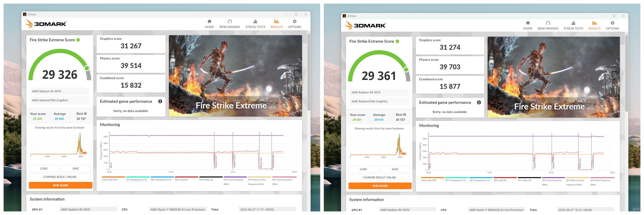Open Home in the left 3DMark window
Image resolution: width=644 pixels, height=215 pixels.
tap(209, 24)
